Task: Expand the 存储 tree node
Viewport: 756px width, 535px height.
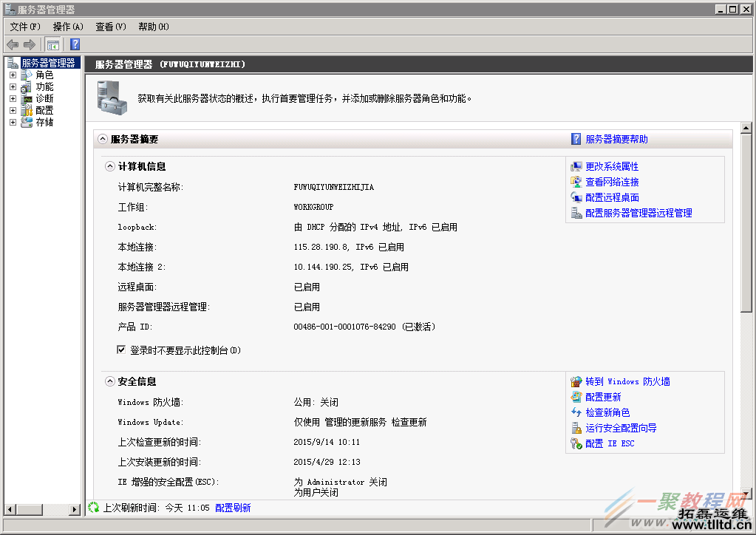Action: pyautogui.click(x=13, y=122)
